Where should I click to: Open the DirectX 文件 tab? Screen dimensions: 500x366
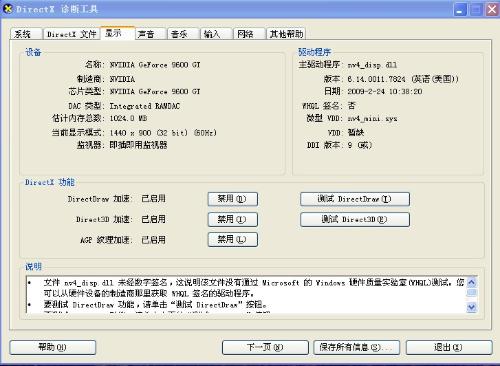72,34
